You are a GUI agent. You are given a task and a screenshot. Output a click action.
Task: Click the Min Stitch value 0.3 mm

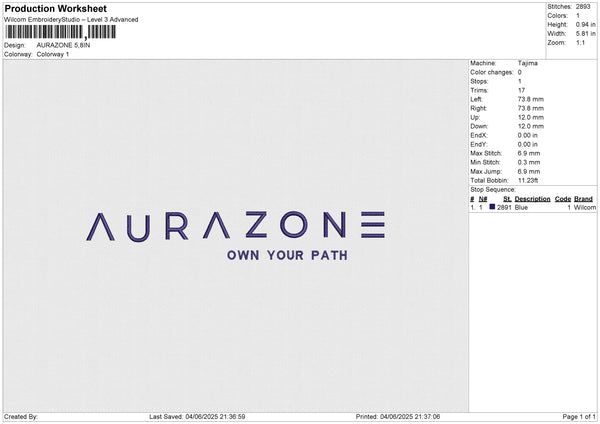(529, 162)
